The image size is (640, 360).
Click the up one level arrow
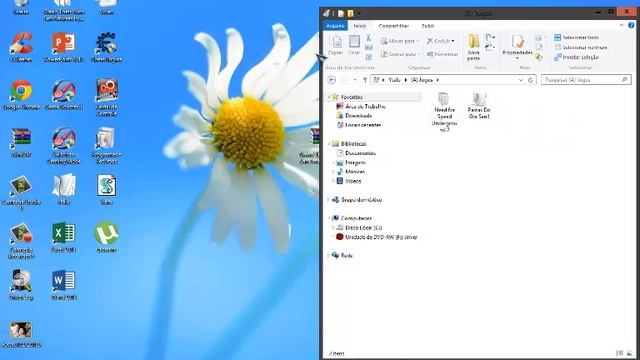pyautogui.click(x=364, y=80)
